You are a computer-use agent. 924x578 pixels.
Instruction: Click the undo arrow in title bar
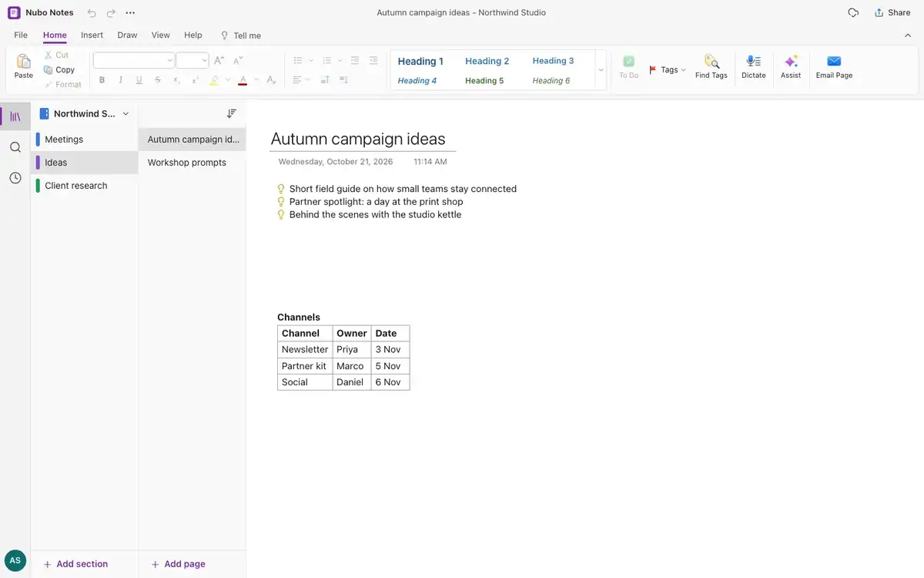click(x=92, y=13)
